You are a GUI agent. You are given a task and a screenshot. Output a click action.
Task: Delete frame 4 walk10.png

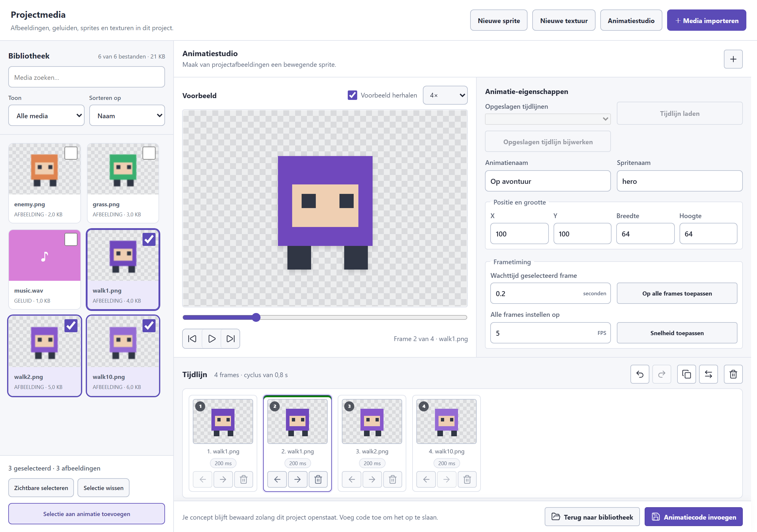(467, 479)
